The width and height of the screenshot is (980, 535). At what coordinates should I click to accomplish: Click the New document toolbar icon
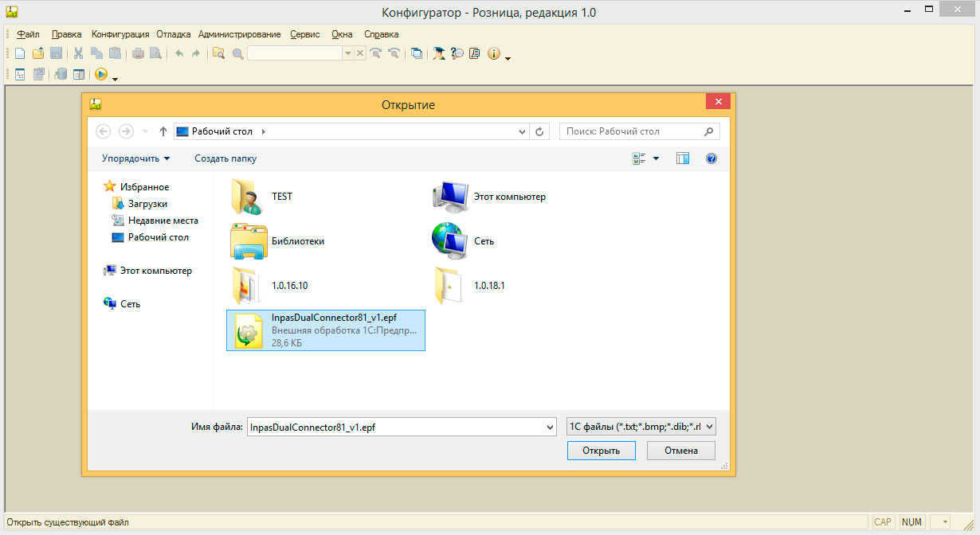coord(20,53)
